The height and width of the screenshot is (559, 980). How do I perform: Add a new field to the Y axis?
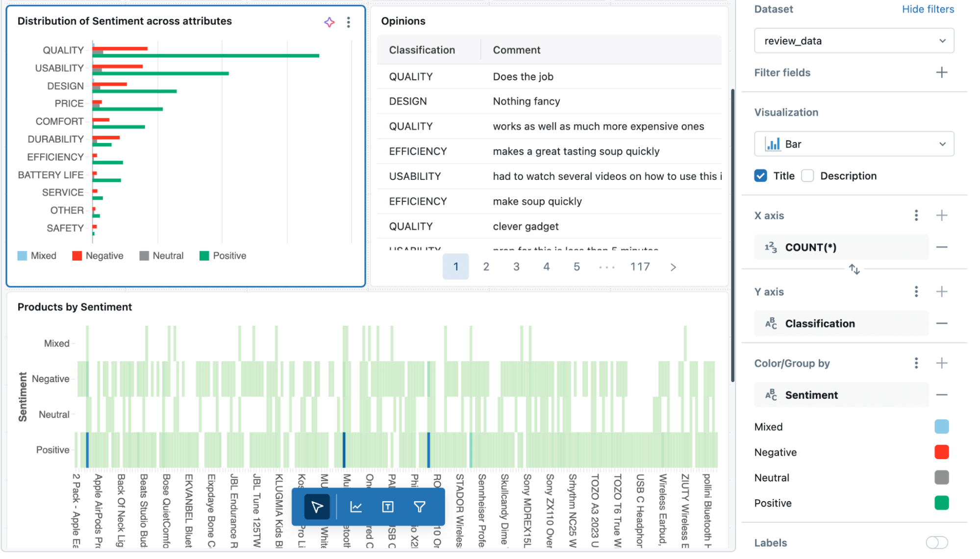point(942,292)
